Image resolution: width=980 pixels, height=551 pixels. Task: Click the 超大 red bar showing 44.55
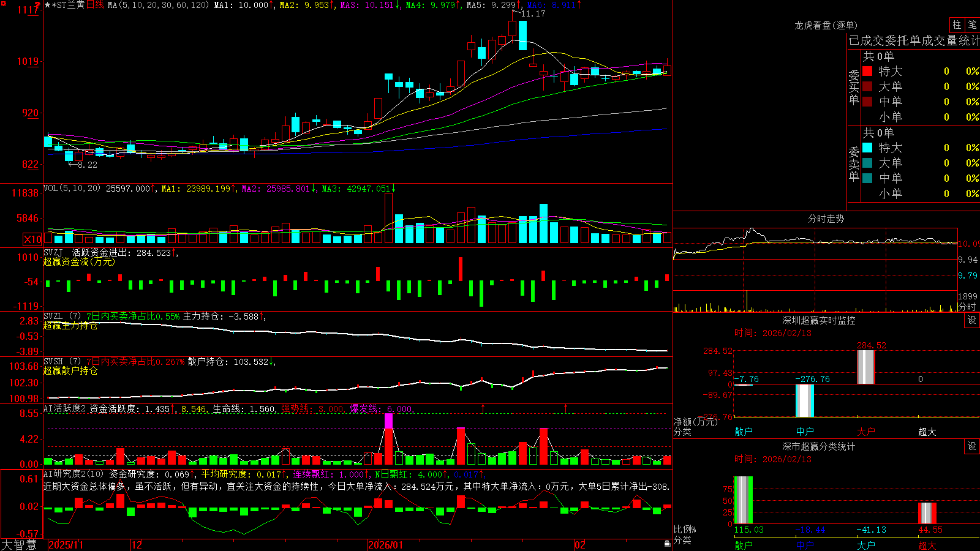pyautogui.click(x=927, y=513)
